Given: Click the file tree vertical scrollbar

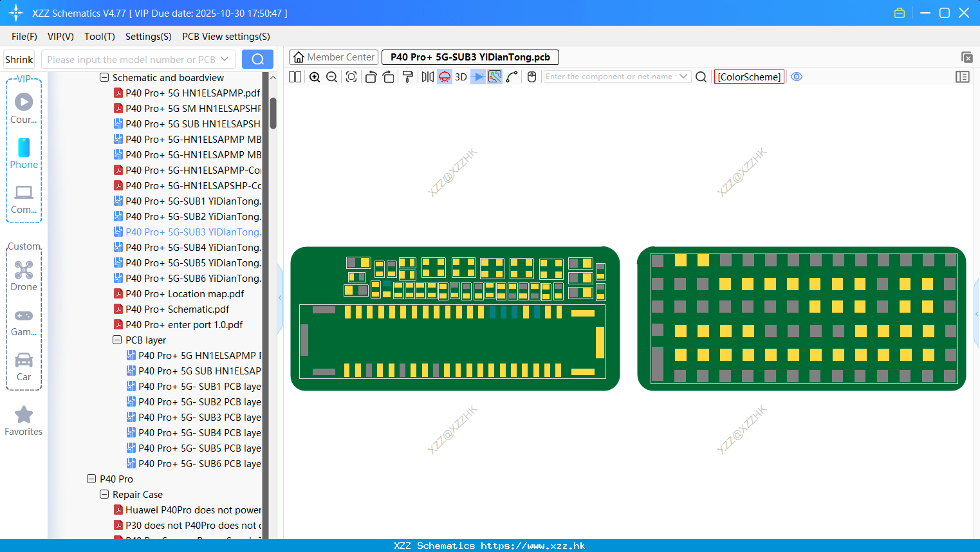Looking at the screenshot, I should coord(273,113).
